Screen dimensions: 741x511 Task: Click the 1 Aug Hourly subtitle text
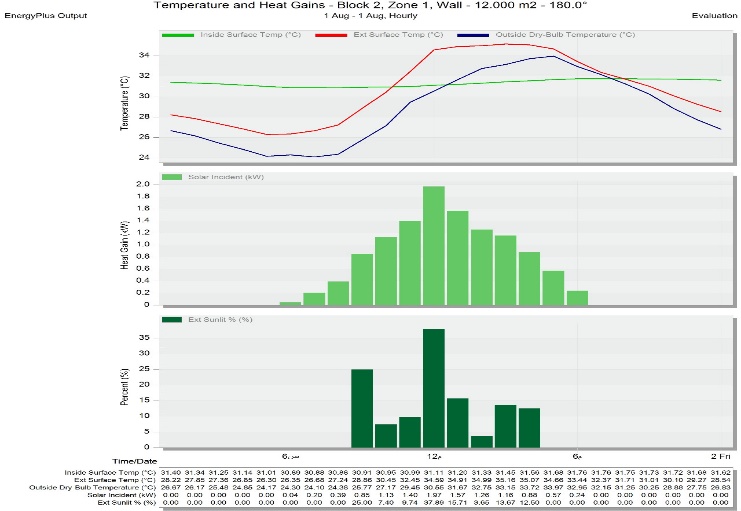[370, 17]
